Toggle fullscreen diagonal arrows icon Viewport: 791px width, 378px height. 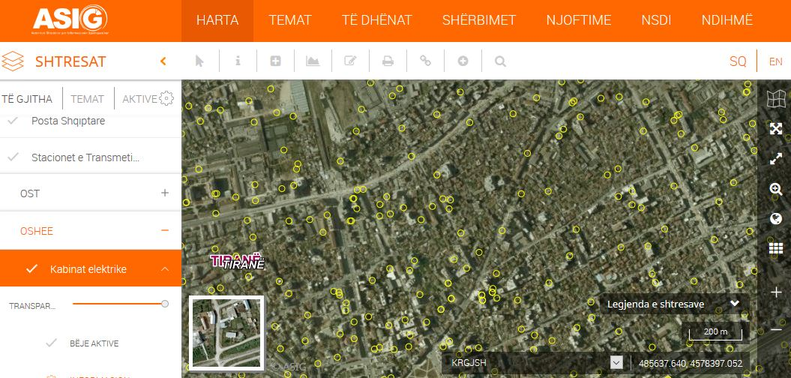point(776,159)
